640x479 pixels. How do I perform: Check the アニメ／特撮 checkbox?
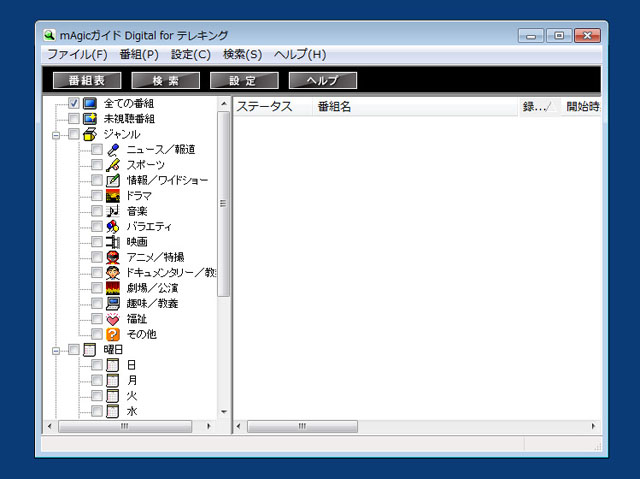tap(97, 257)
